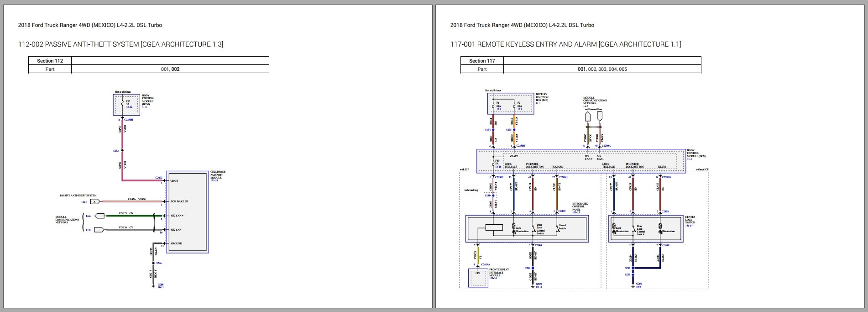Screen dimensions: 868x312
Task: Open part '003' in Section 117 table
Action: point(602,69)
